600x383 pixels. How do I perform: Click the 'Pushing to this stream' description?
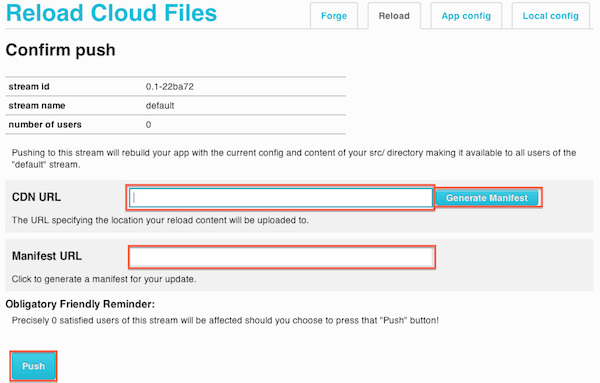click(294, 159)
